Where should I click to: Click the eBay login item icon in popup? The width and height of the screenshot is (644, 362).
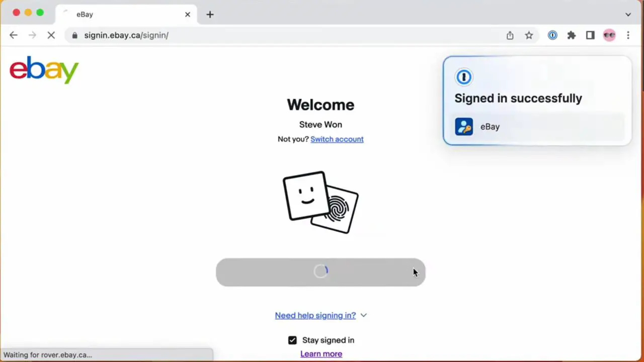464,127
